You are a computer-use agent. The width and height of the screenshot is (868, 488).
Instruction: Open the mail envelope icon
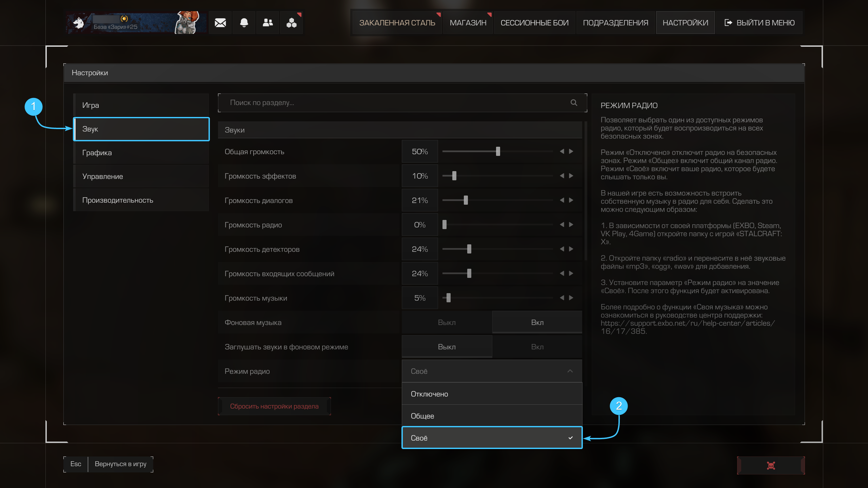(220, 23)
